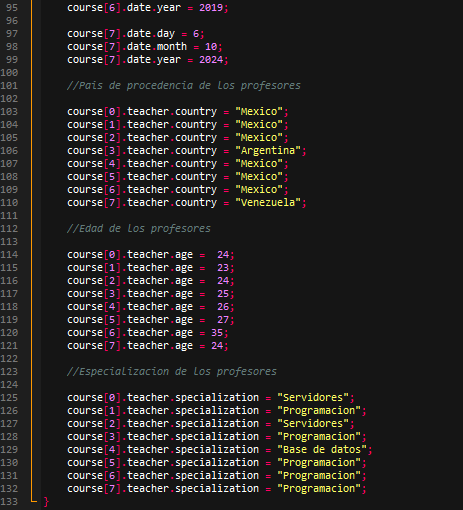Click the age value 35 on the course[6] line
This screenshot has height=510, width=463.
[x=217, y=333]
